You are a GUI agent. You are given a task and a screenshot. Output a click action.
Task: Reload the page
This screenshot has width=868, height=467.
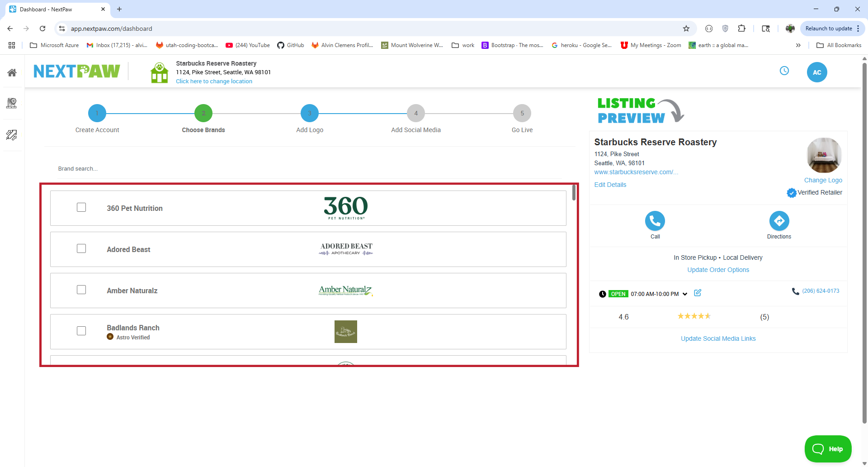[42, 29]
